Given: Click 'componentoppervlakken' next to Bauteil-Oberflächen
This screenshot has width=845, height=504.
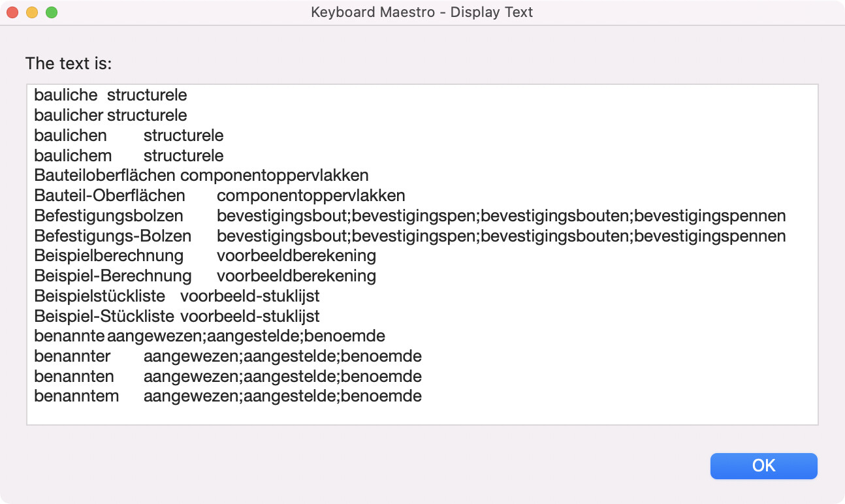Looking at the screenshot, I should point(311,196).
